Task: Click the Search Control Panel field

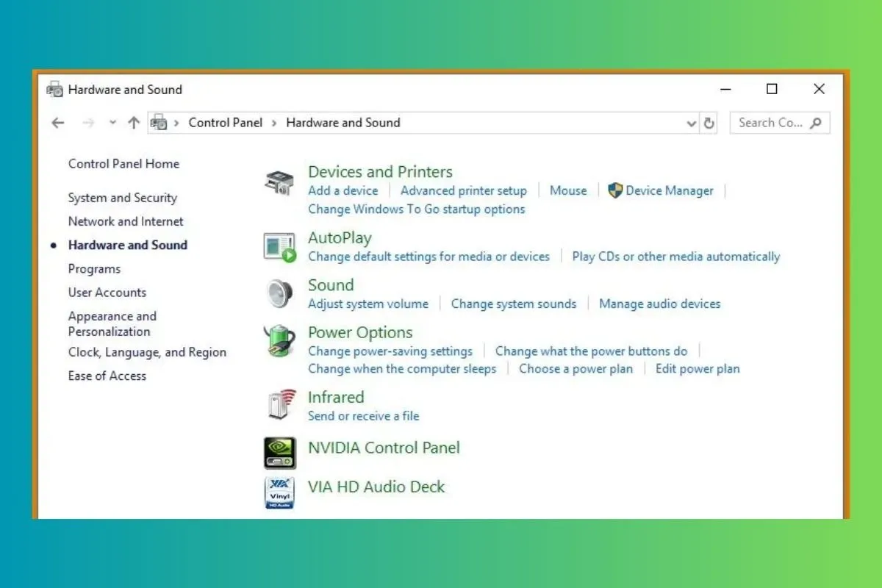Action: (770, 123)
